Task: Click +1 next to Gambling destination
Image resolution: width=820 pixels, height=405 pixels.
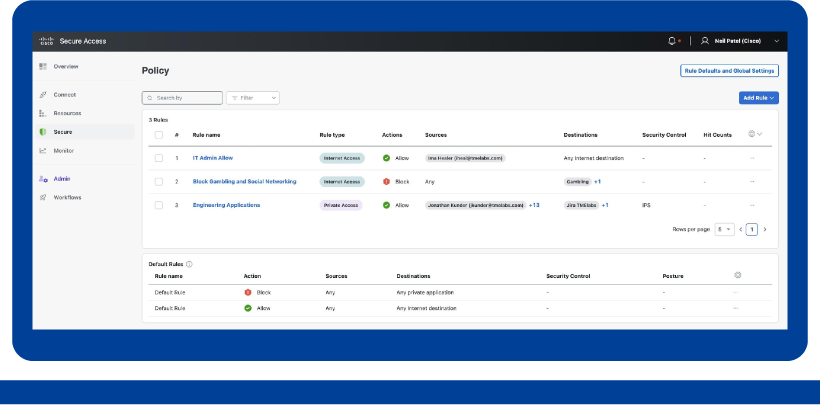Action: (597, 182)
